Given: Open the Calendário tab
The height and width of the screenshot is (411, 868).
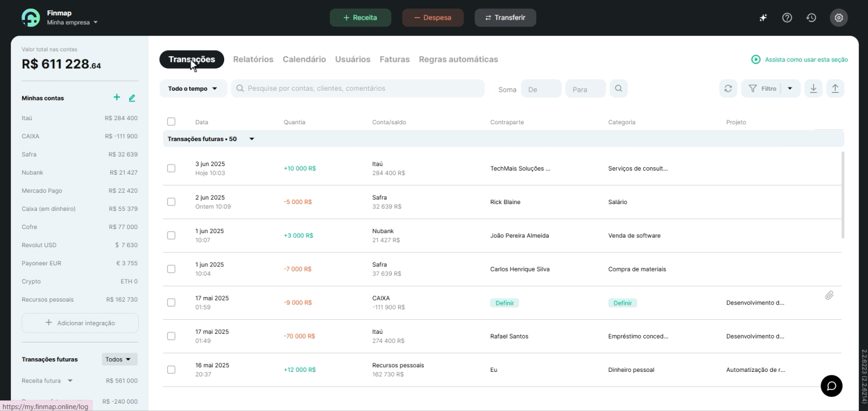Looking at the screenshot, I should point(304,60).
